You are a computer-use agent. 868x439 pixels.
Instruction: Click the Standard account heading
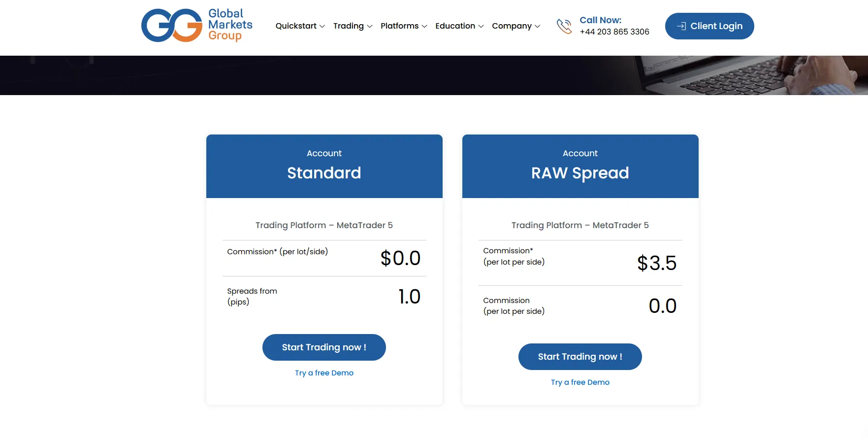pos(324,173)
